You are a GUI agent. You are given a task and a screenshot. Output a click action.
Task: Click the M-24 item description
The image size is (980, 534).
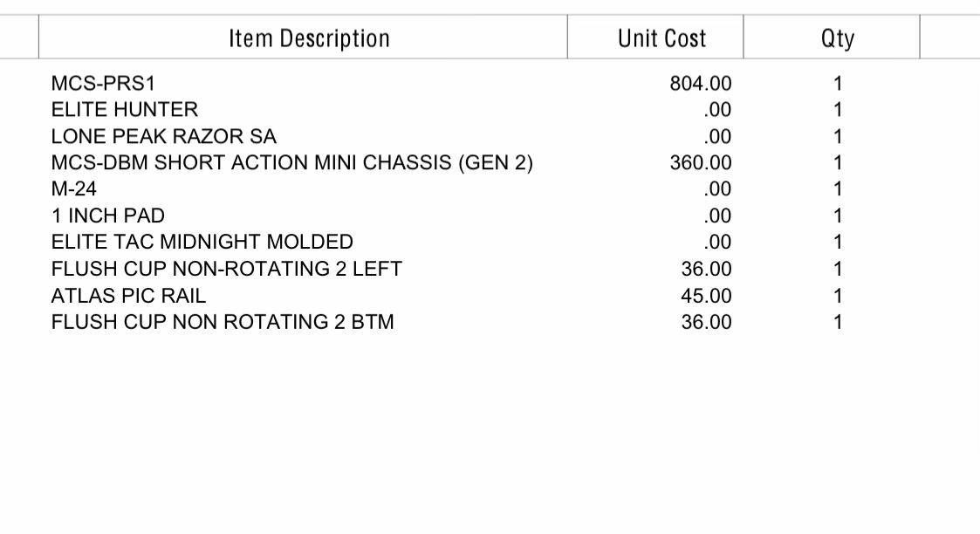coord(74,188)
